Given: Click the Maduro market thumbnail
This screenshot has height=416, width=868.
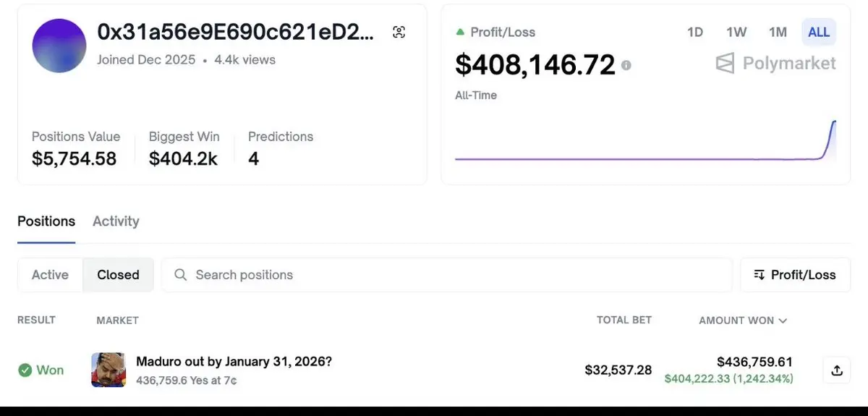Looking at the screenshot, I should click(x=109, y=370).
